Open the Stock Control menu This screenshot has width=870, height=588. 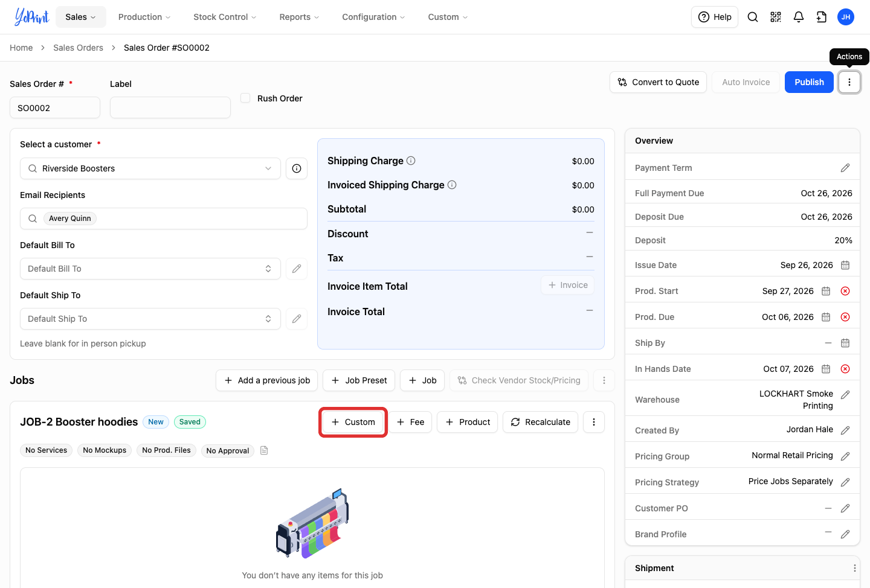click(x=225, y=17)
